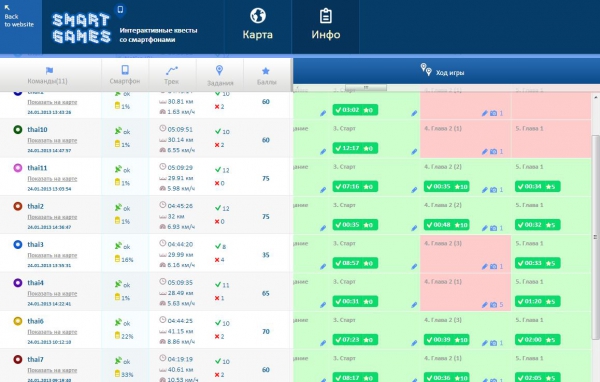Open thai11 Глава 2 (2) photos camera icon
600x382 pixels.
pyautogui.click(x=494, y=190)
